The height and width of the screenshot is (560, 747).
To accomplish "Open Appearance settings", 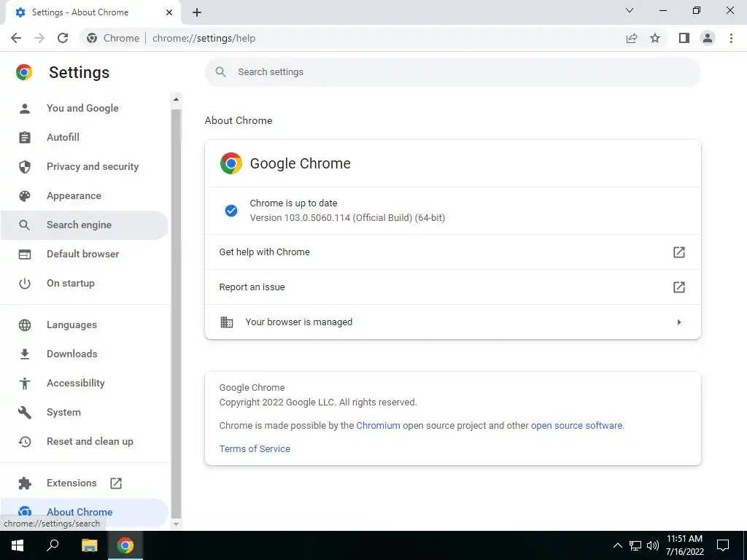I will tap(85, 195).
